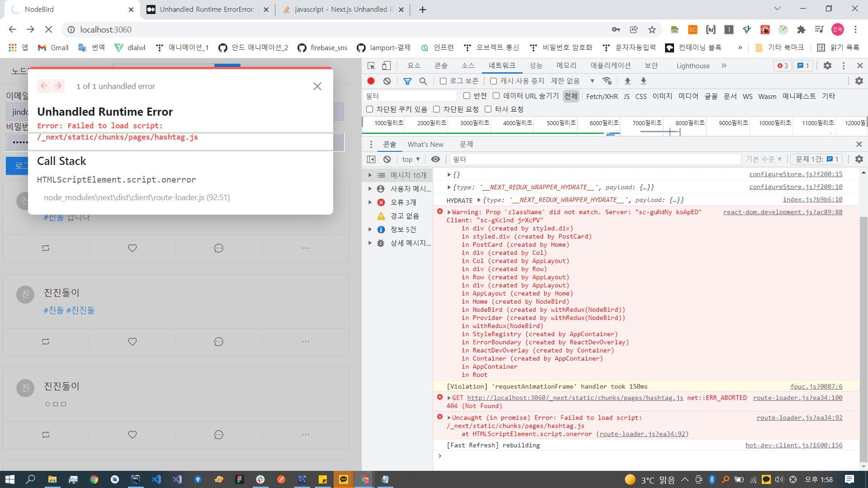Switch to the 콘솔 DevTools tab
The width and height of the screenshot is (868, 488).
tap(441, 66)
